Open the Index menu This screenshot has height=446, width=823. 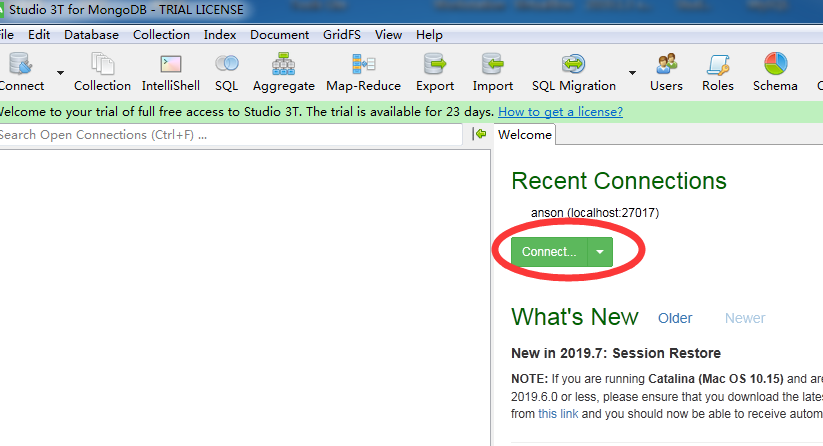tap(220, 35)
